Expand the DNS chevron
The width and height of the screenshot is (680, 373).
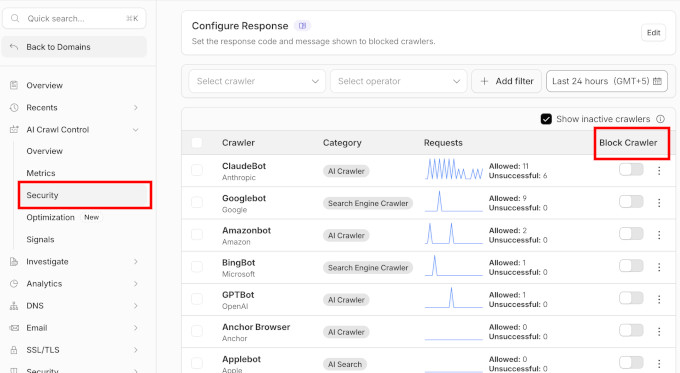click(136, 306)
